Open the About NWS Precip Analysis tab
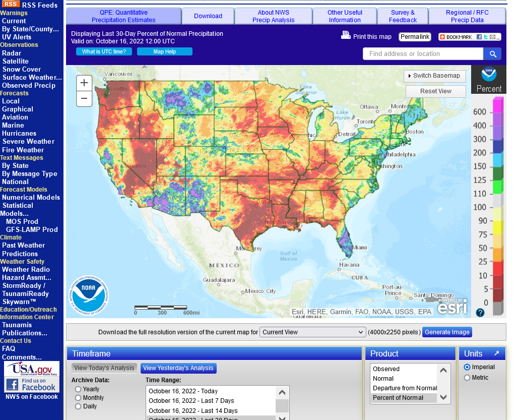Viewport: 518px width, 420px height. tap(274, 16)
